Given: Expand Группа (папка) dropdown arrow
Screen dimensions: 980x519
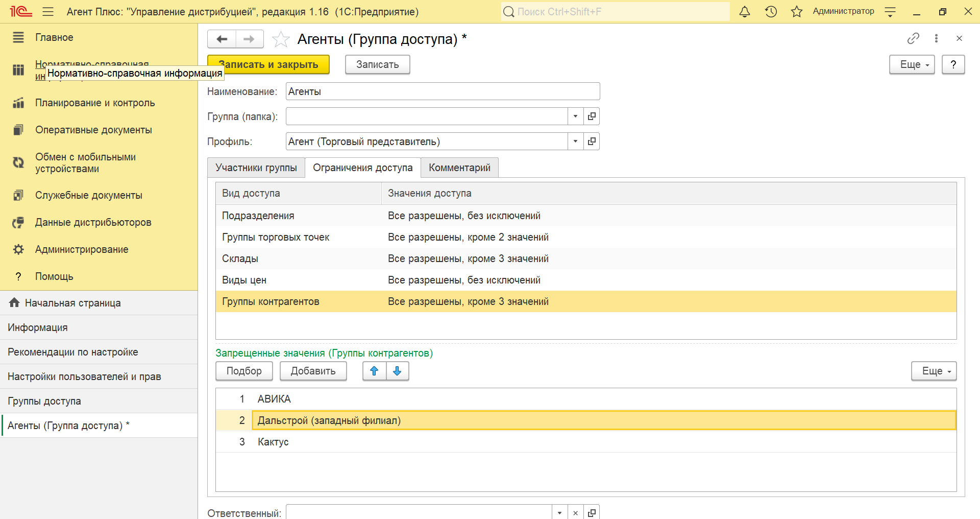Looking at the screenshot, I should pos(575,116).
